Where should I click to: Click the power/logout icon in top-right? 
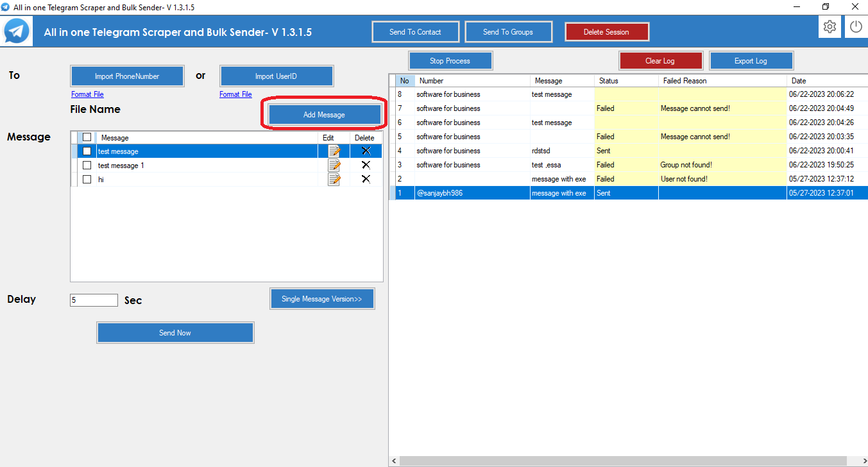856,26
